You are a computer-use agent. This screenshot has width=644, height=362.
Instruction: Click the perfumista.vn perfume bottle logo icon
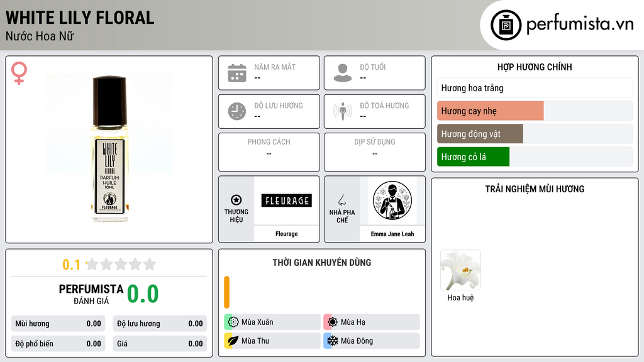pyautogui.click(x=506, y=25)
